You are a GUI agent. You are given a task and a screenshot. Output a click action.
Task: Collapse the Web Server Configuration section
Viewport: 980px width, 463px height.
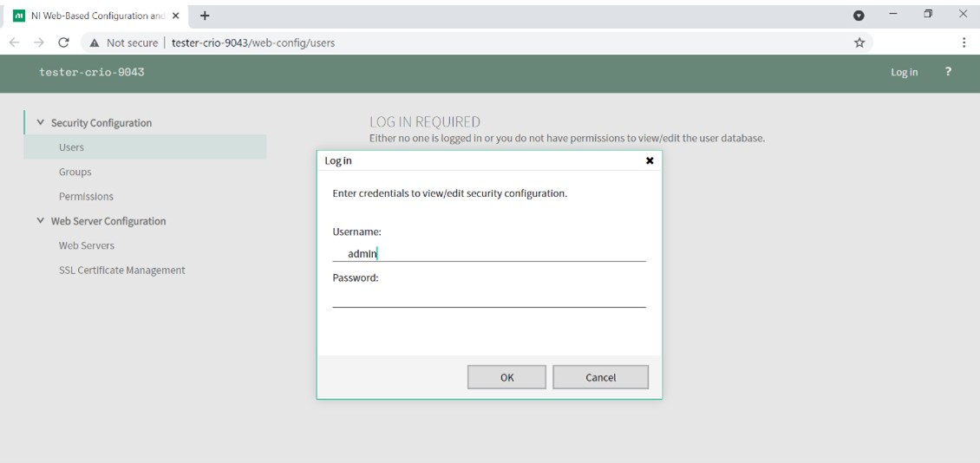tap(40, 221)
